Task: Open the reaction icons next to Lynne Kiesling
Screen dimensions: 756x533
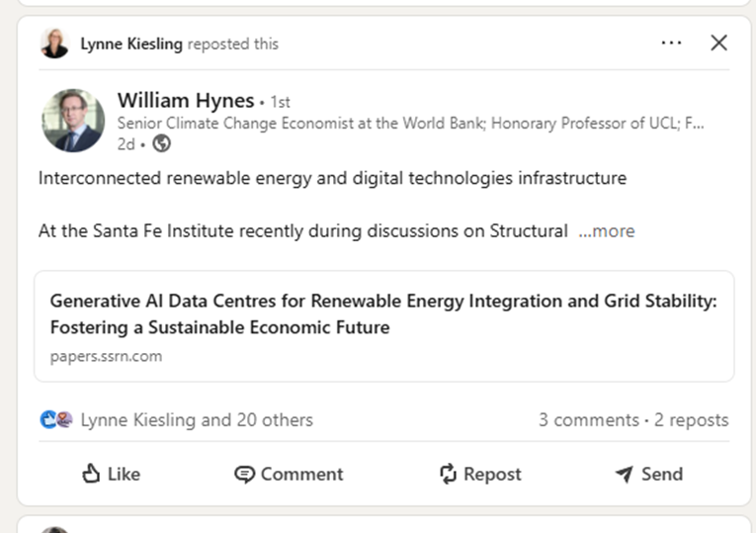Action: click(56, 419)
